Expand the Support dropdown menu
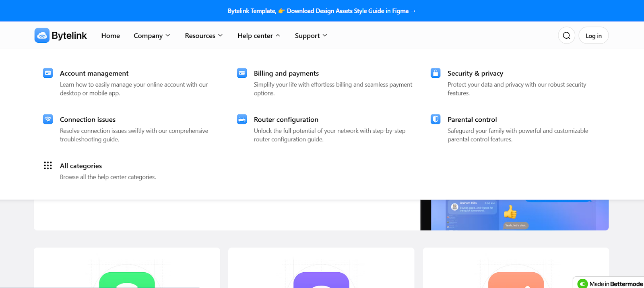This screenshot has height=288, width=644. click(x=311, y=35)
